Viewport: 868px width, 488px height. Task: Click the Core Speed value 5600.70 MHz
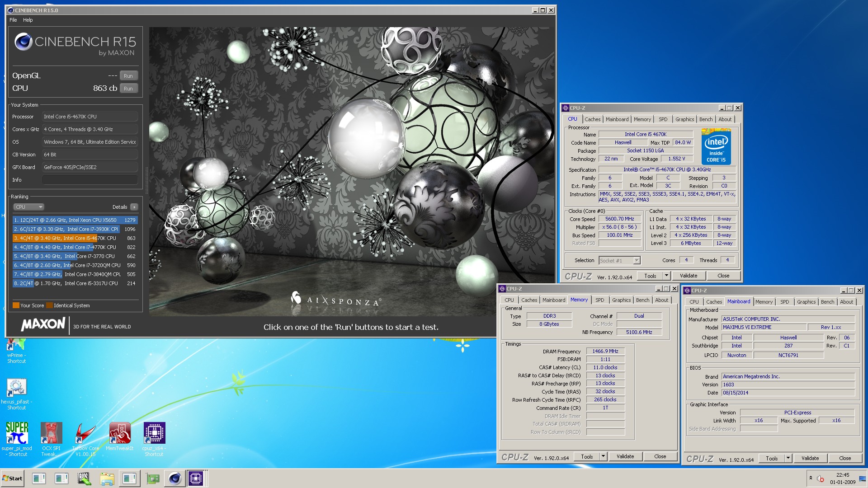click(620, 219)
